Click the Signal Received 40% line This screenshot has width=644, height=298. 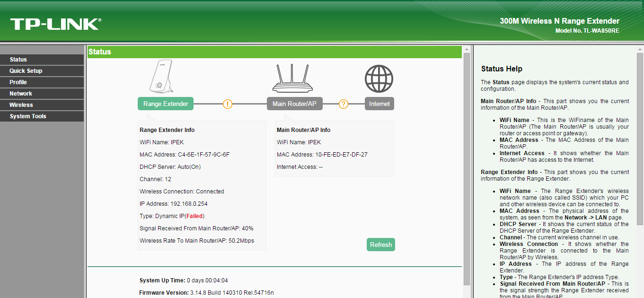click(x=196, y=228)
